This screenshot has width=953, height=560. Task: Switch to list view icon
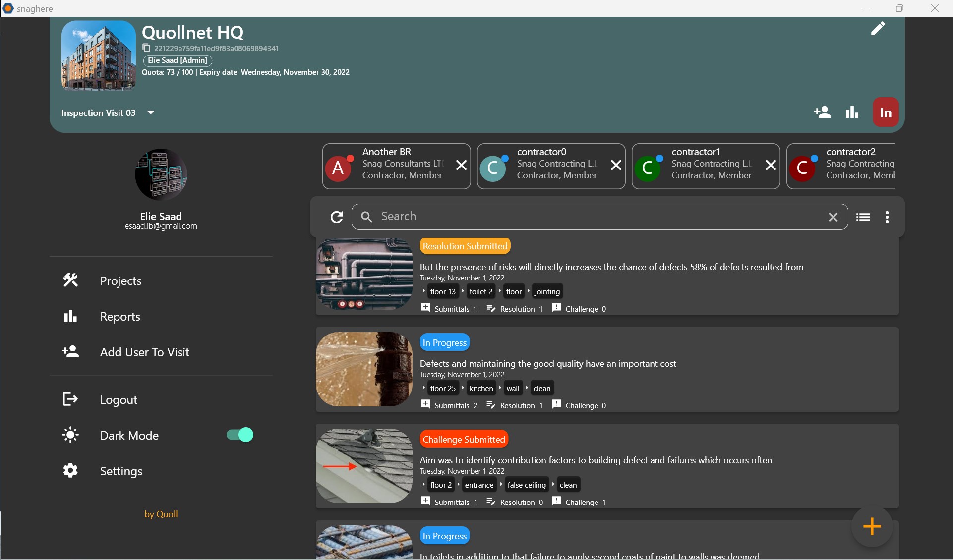click(863, 217)
